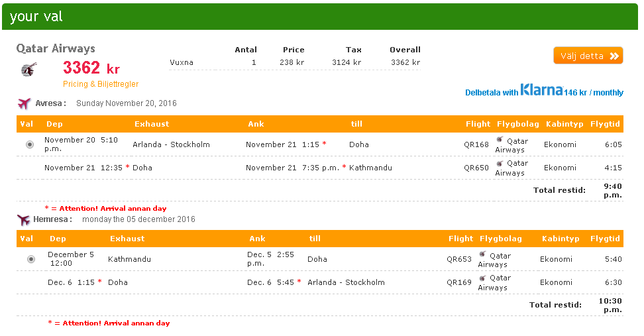The image size is (644, 336).
Task: Click the Qatar Airways icon in the QR650 row
Action: 500,163
